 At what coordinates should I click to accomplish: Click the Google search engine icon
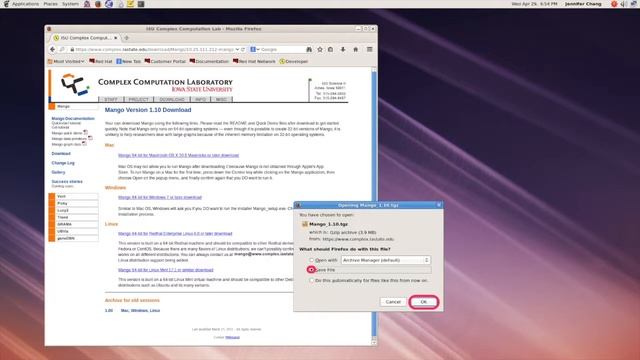point(253,49)
